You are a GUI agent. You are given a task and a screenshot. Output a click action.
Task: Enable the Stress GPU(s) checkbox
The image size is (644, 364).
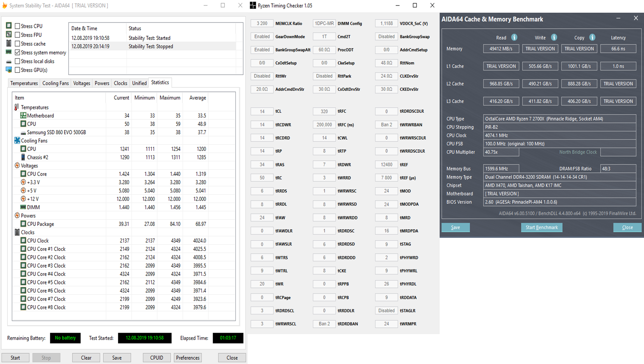17,70
